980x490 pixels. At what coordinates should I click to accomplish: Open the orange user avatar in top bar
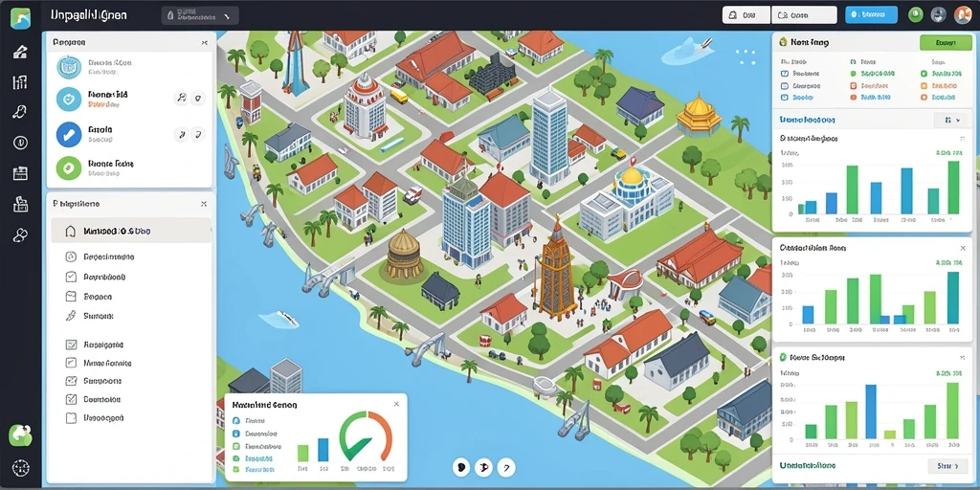pyautogui.click(x=963, y=15)
